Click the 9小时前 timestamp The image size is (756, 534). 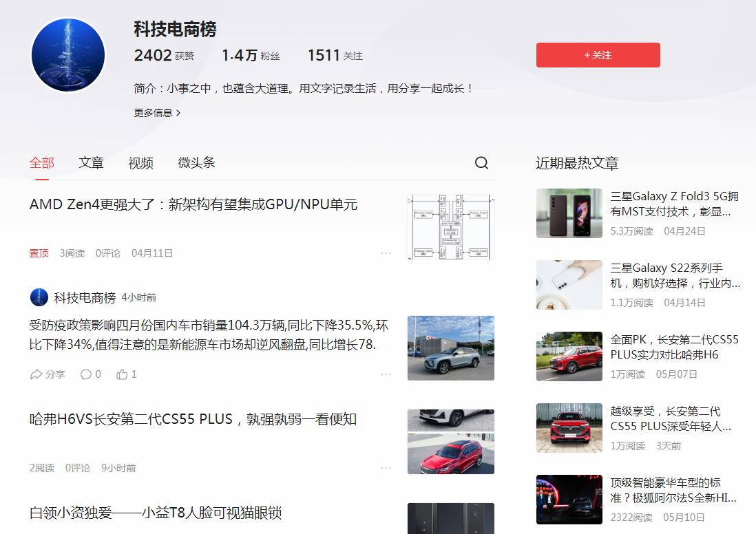pos(118,467)
